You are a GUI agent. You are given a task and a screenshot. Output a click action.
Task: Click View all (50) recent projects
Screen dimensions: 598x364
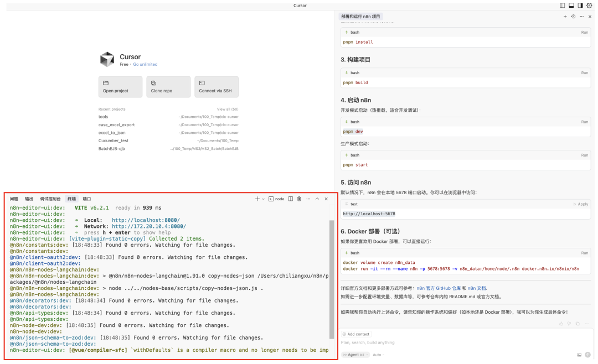228,110
